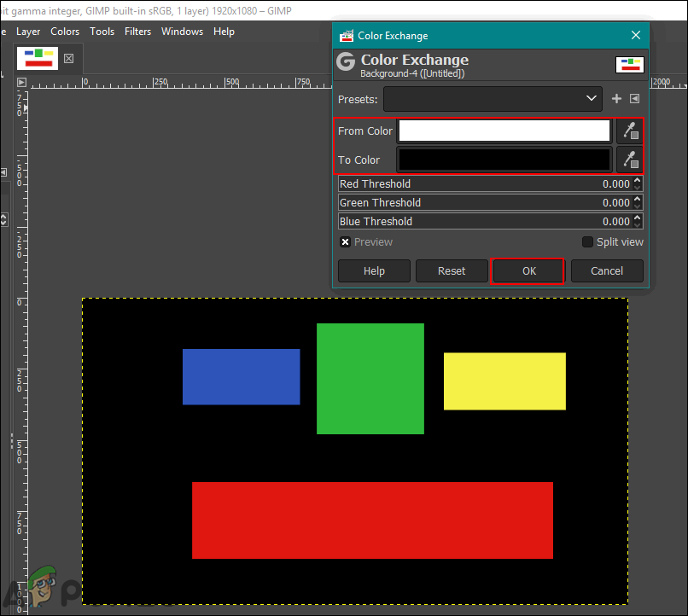Screen dimensions: 688x616
Task: Pick the To Color using its eyedropper icon
Action: [630, 160]
